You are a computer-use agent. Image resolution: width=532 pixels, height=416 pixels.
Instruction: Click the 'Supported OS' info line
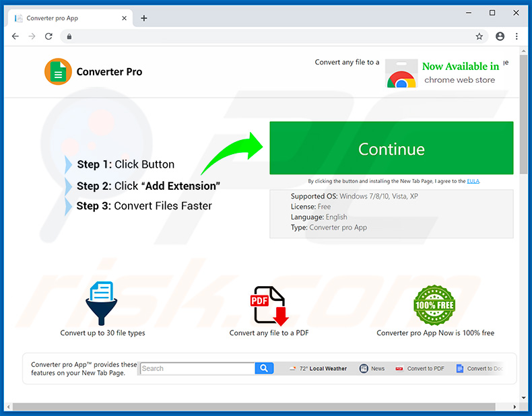click(354, 197)
